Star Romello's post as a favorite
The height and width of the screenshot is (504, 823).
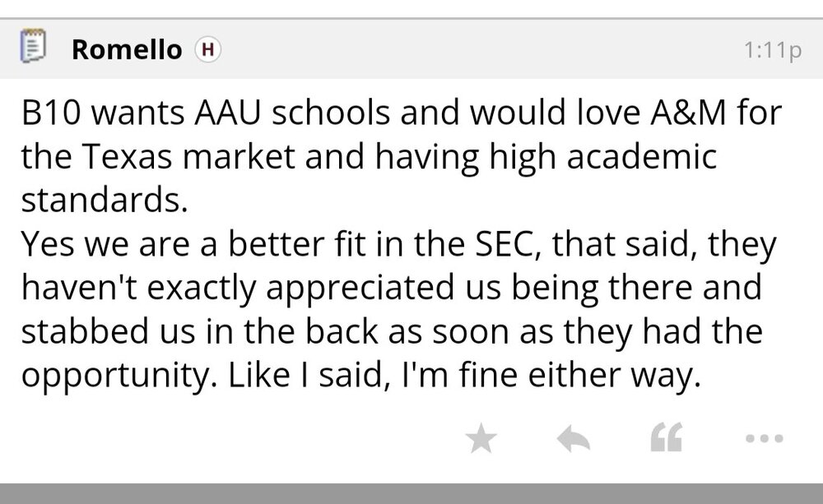coord(481,440)
